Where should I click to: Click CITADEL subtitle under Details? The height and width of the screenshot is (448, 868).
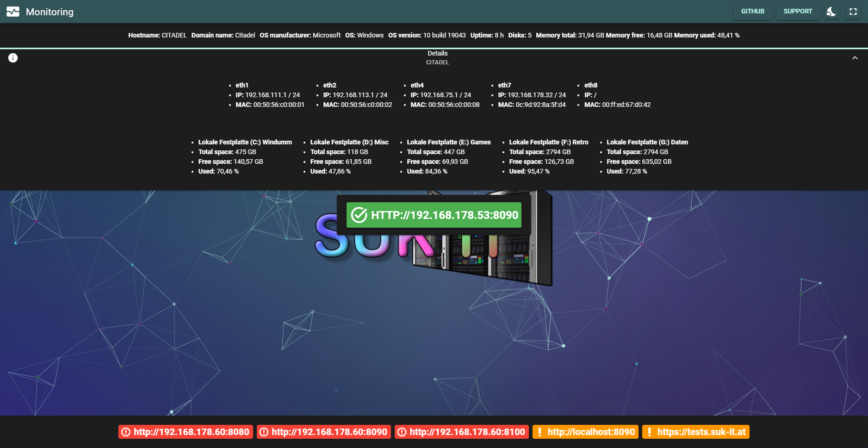[438, 62]
